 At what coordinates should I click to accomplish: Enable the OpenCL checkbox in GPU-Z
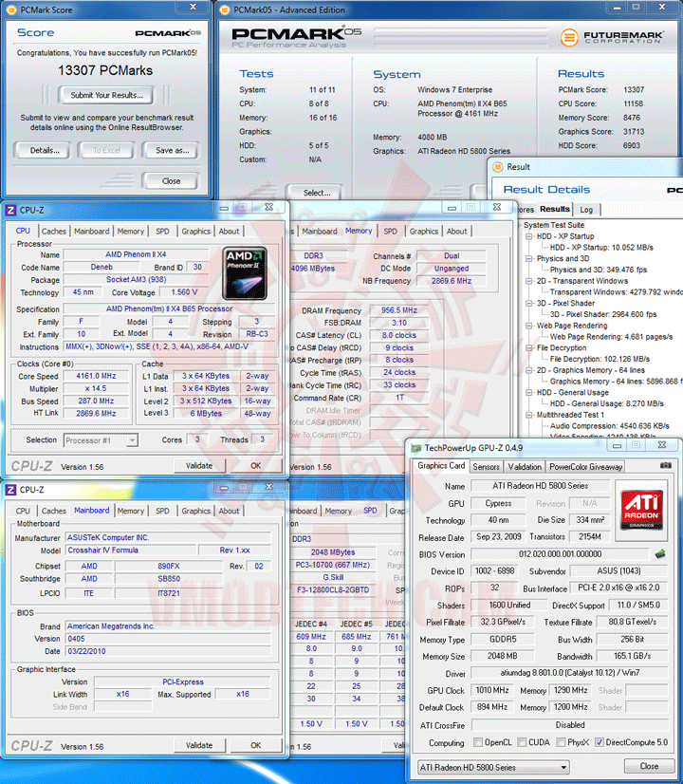tap(478, 742)
